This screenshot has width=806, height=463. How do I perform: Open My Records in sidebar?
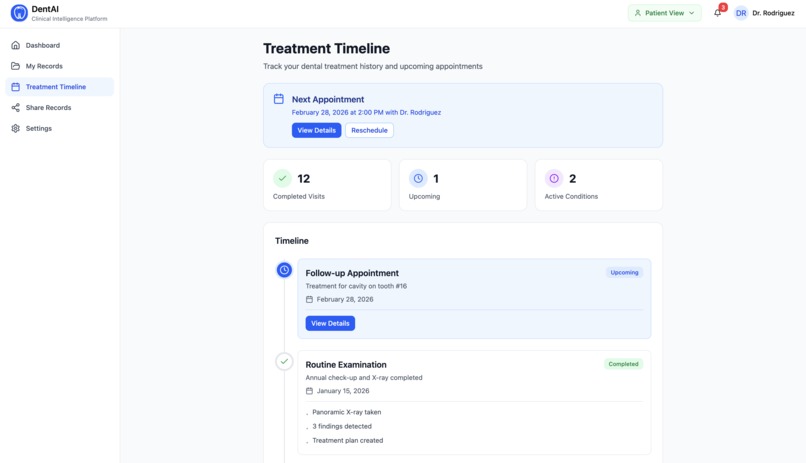[x=60, y=66]
